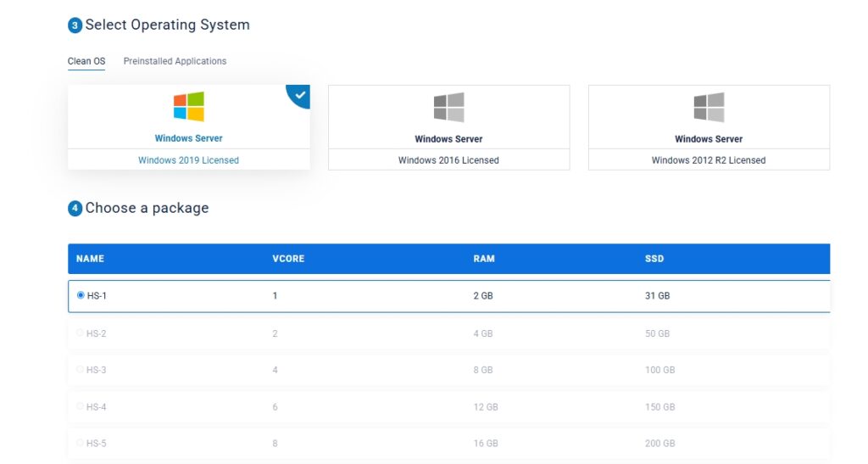Select the HS-3 package radio button
Image resolution: width=868 pixels, height=464 pixels.
point(81,370)
